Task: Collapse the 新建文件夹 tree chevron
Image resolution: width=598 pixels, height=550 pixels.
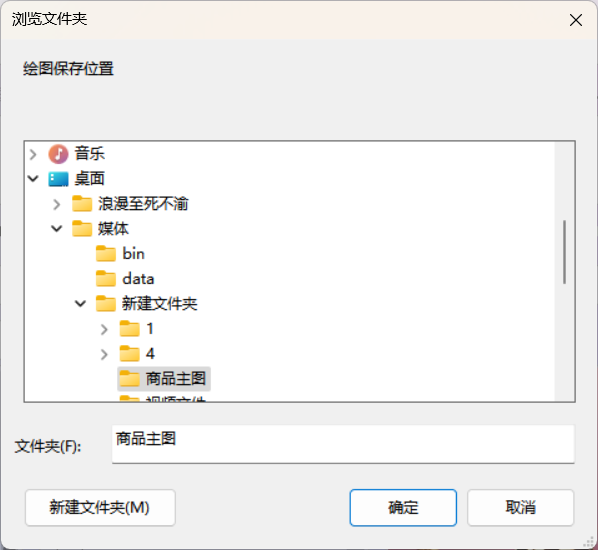Action: (x=80, y=304)
